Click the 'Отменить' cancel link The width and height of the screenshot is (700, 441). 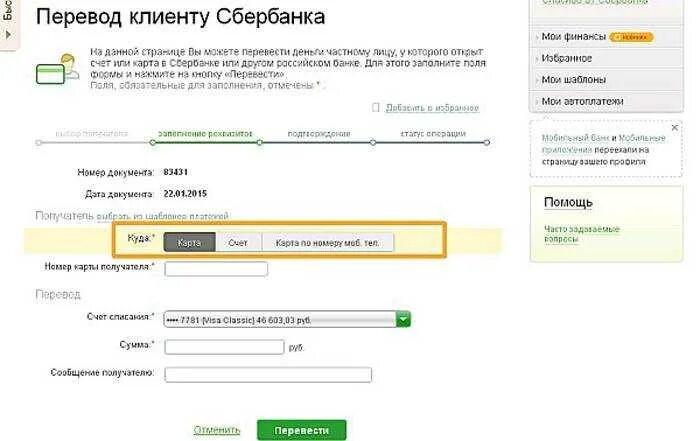(x=217, y=430)
